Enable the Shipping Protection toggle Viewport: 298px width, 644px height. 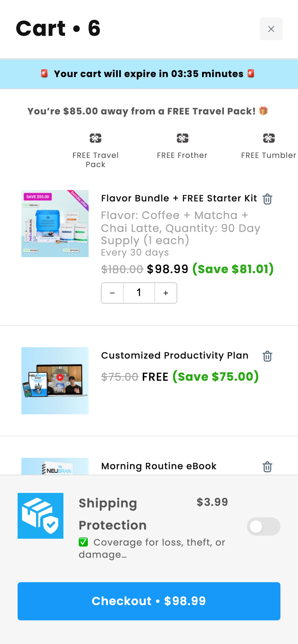point(263,526)
